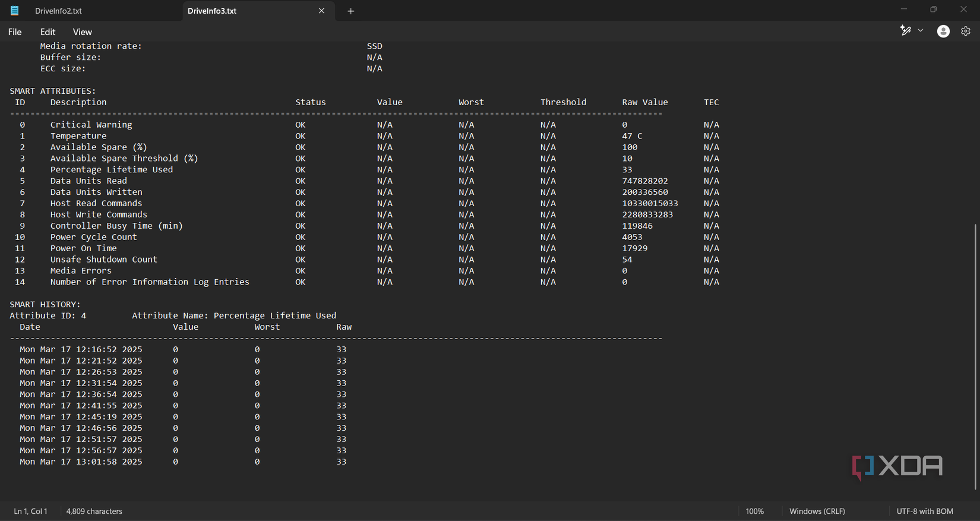Expand the dropdown arrow beside rewrite icon
This screenshot has height=521, width=980.
(921, 31)
